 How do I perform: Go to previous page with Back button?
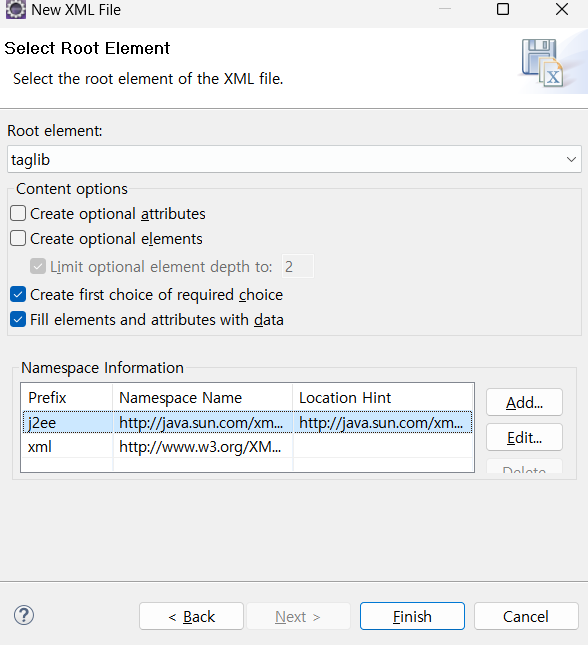pyautogui.click(x=191, y=616)
